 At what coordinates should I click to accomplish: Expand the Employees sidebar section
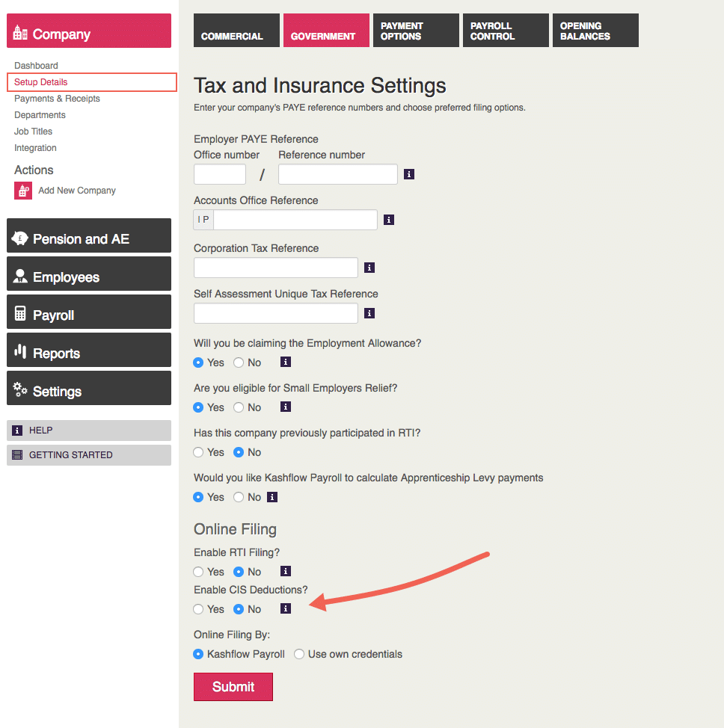click(89, 277)
